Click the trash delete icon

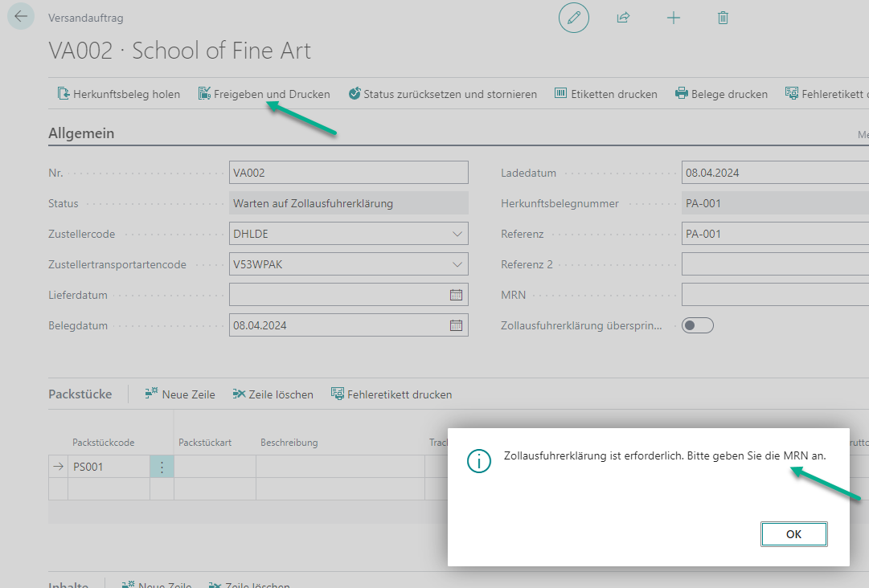click(x=723, y=18)
